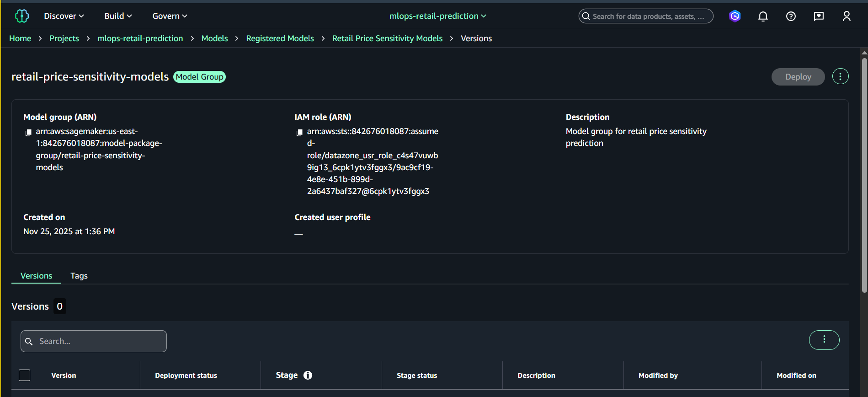
Task: Open the versions table actions menu
Action: tap(824, 340)
